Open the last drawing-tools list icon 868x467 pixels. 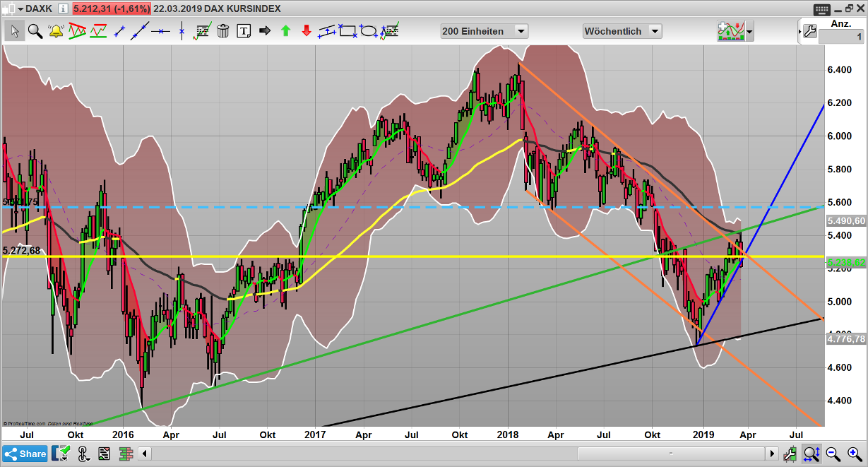pos(390,31)
